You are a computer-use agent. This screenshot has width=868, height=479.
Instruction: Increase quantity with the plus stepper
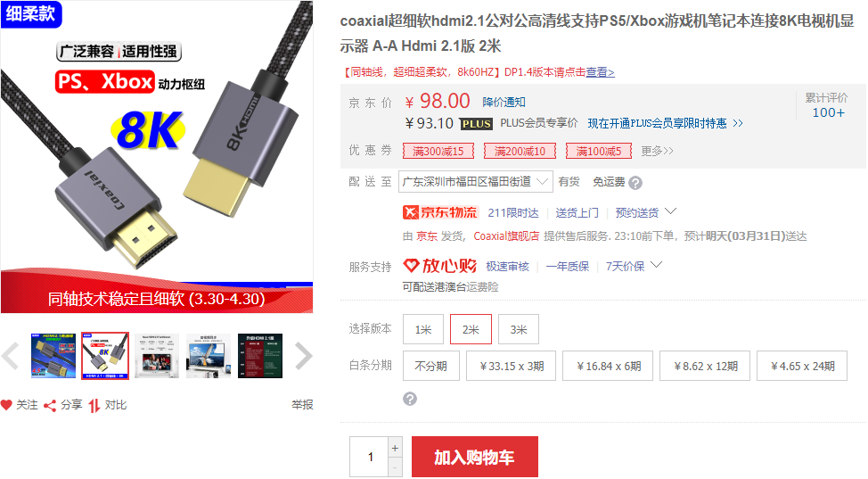pos(395,448)
